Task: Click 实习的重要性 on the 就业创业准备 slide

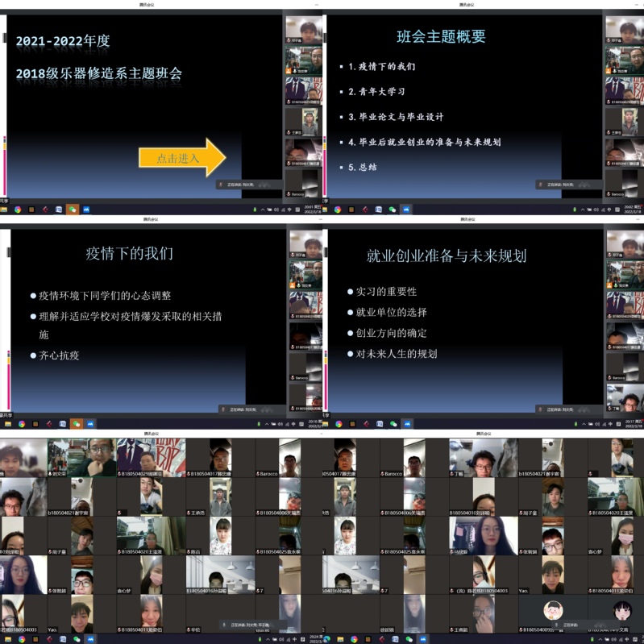Action: point(386,292)
